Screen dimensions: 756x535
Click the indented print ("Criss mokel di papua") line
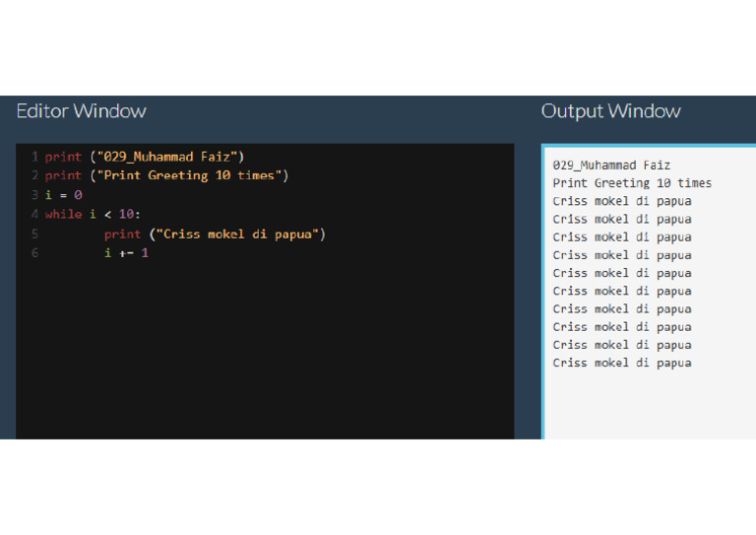(215, 234)
